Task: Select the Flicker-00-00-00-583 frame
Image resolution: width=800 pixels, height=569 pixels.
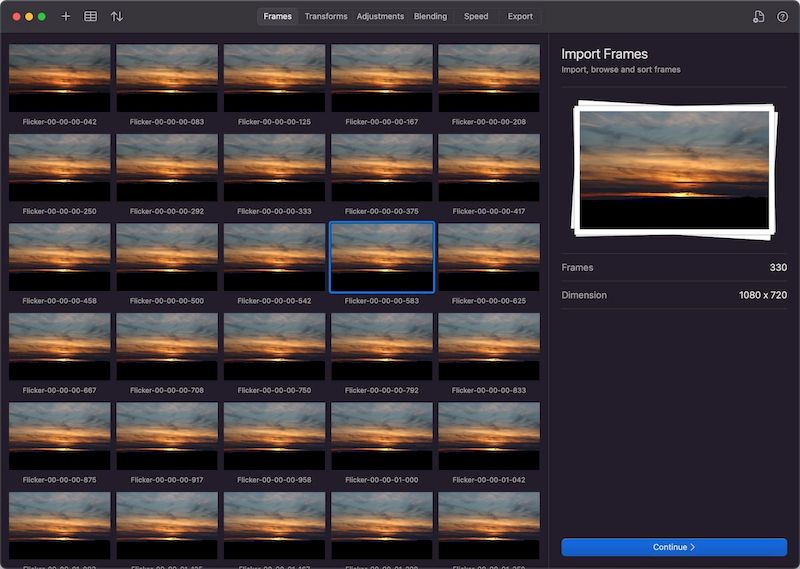Action: pos(382,257)
